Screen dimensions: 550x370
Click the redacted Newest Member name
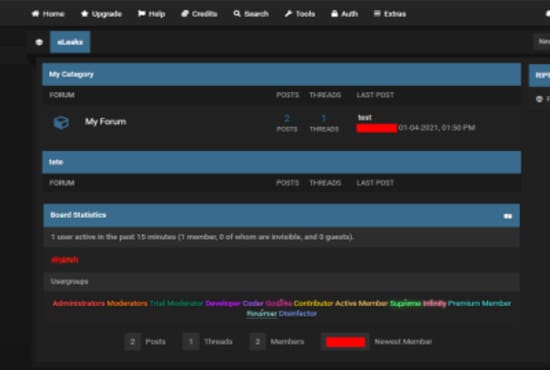tap(346, 342)
